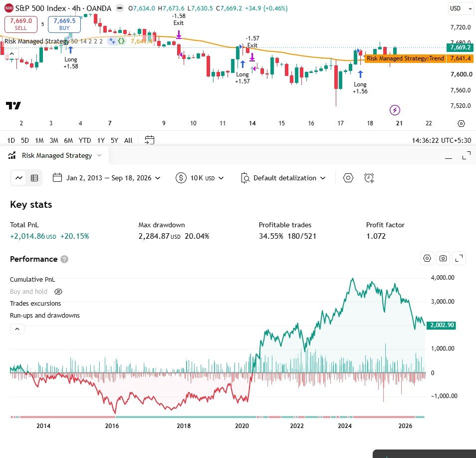Click Risk Managed Strategy indicator legend name
The height and width of the screenshot is (458, 476).
tap(37, 41)
